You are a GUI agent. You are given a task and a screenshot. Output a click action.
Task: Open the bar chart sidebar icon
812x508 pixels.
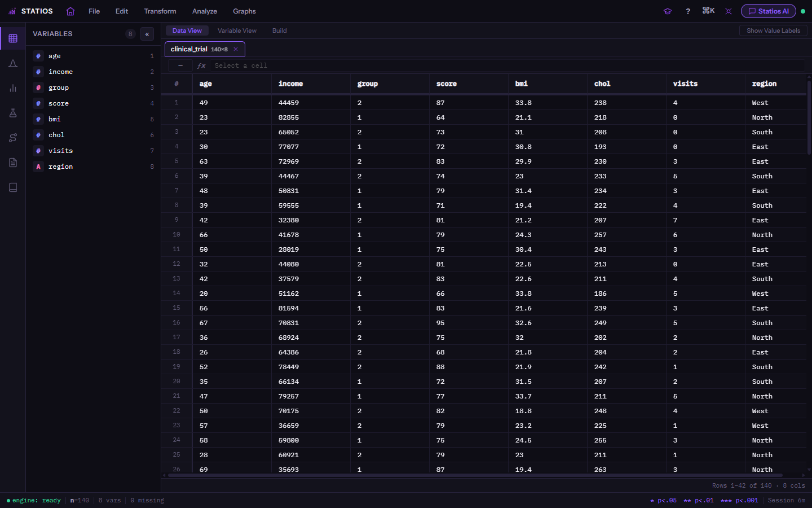pyautogui.click(x=13, y=88)
